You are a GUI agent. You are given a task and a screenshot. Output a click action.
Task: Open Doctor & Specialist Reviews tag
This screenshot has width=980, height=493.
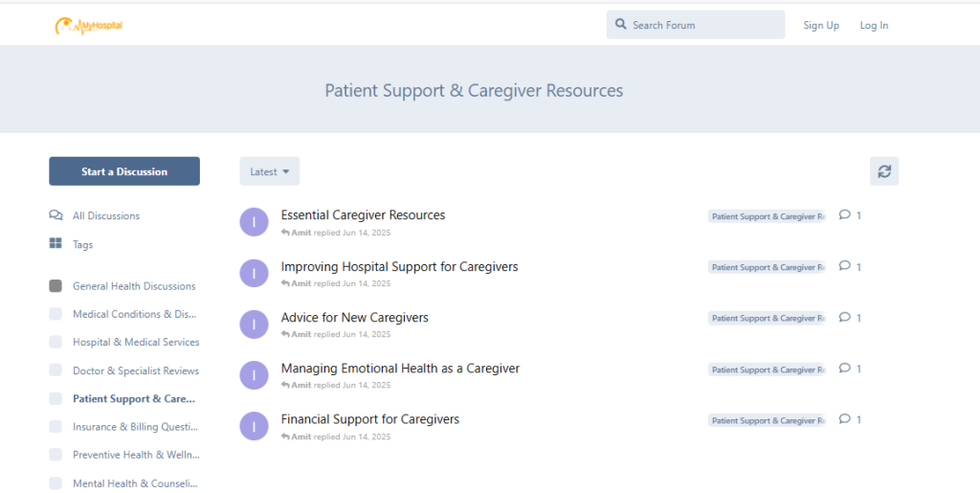click(135, 370)
